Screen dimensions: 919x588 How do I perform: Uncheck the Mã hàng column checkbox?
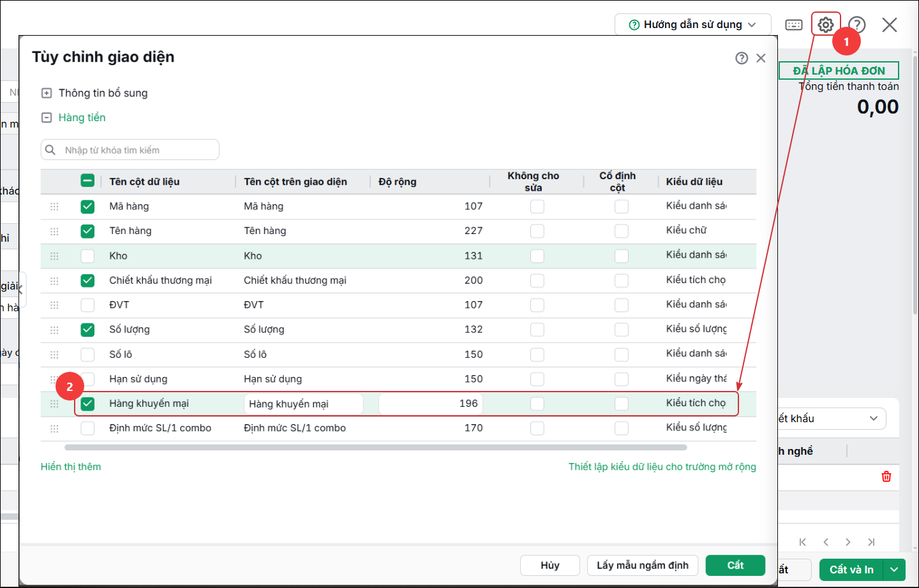(x=87, y=207)
